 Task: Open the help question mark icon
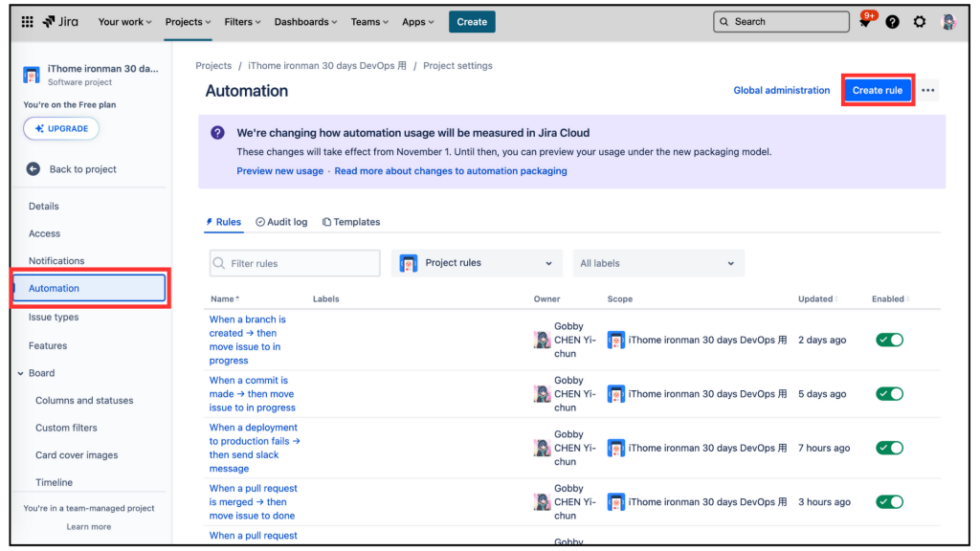pyautogui.click(x=892, y=22)
